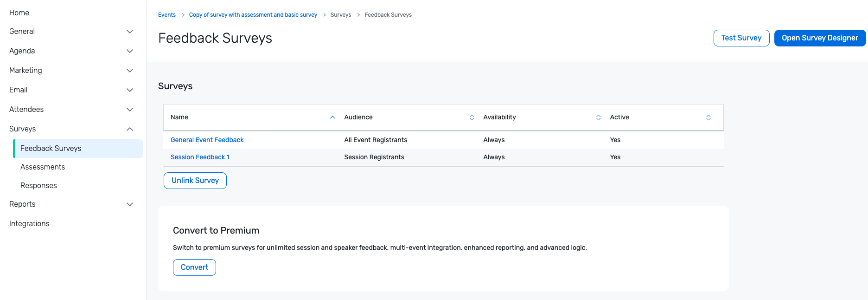Open Session Feedback 1 survey link

point(200,157)
